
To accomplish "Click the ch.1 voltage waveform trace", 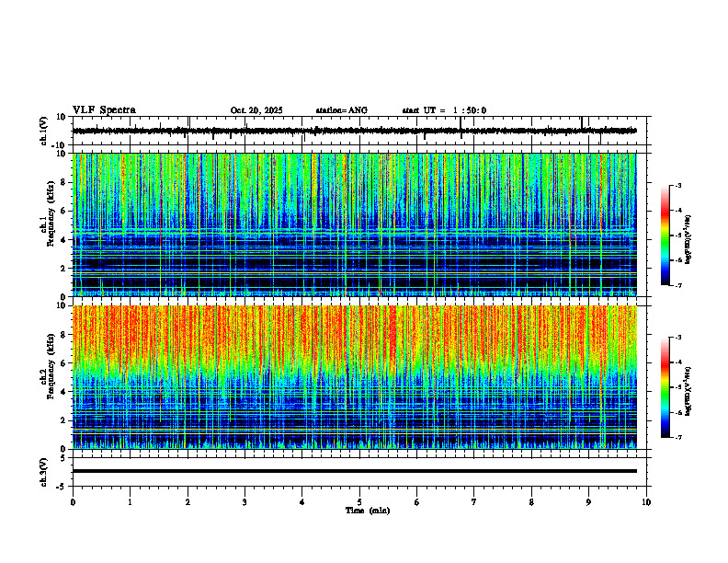I will 354,131.
